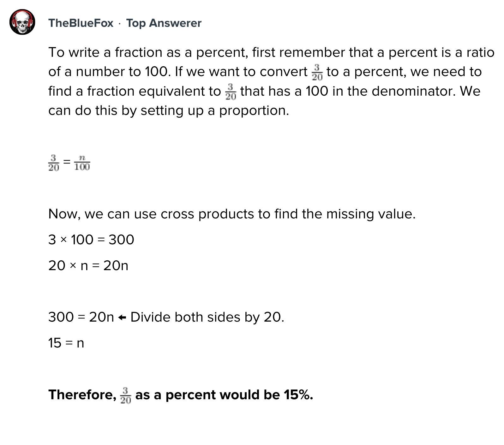Open TheBlueFox's user profile link
This screenshot has height=445, width=504.
click(x=81, y=23)
